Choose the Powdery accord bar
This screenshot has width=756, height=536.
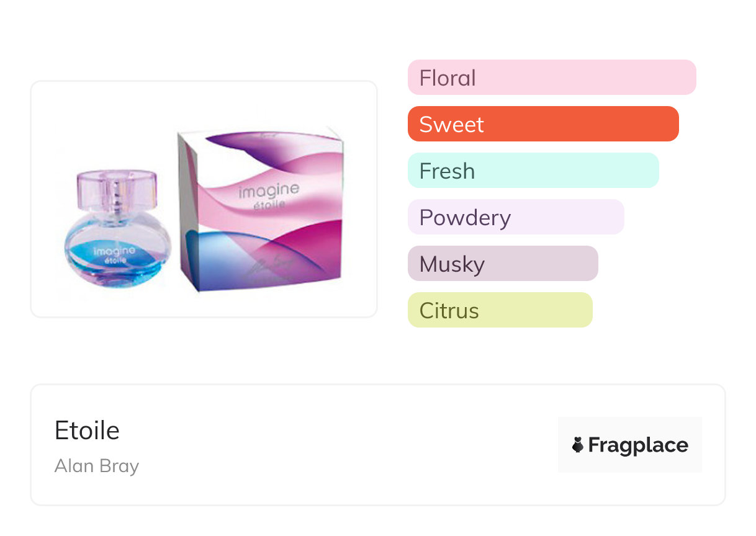pyautogui.click(x=515, y=217)
